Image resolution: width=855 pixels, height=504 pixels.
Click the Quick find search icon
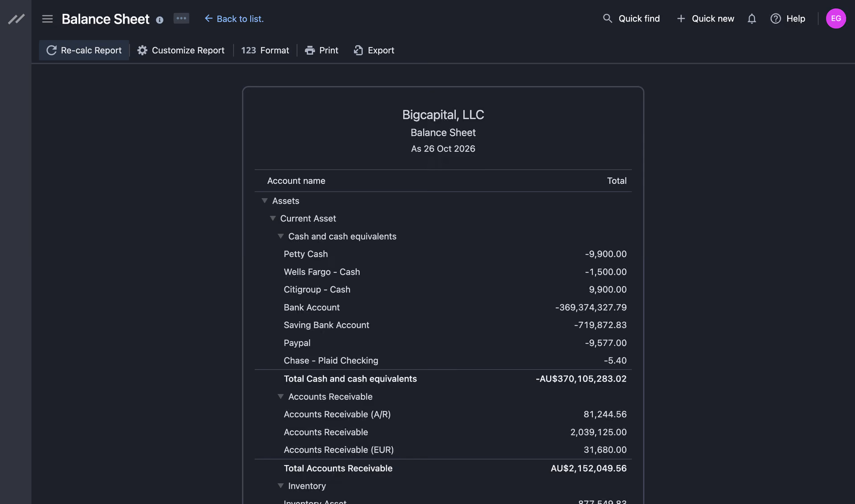(x=607, y=18)
